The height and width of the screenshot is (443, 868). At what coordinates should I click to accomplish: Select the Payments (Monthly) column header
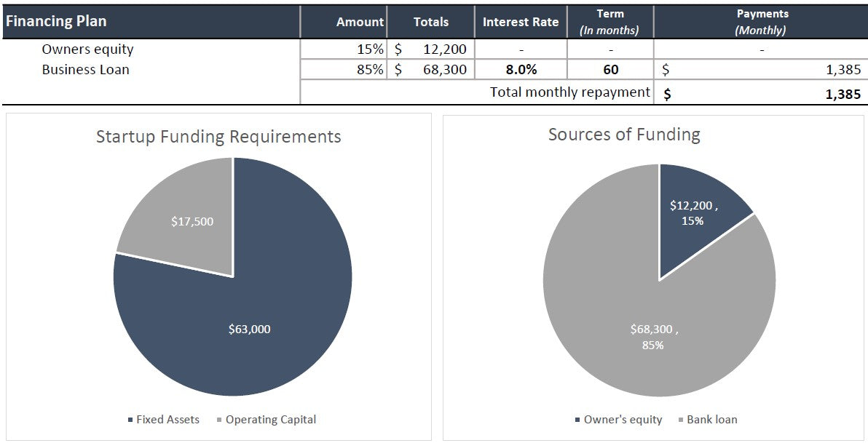click(x=761, y=22)
